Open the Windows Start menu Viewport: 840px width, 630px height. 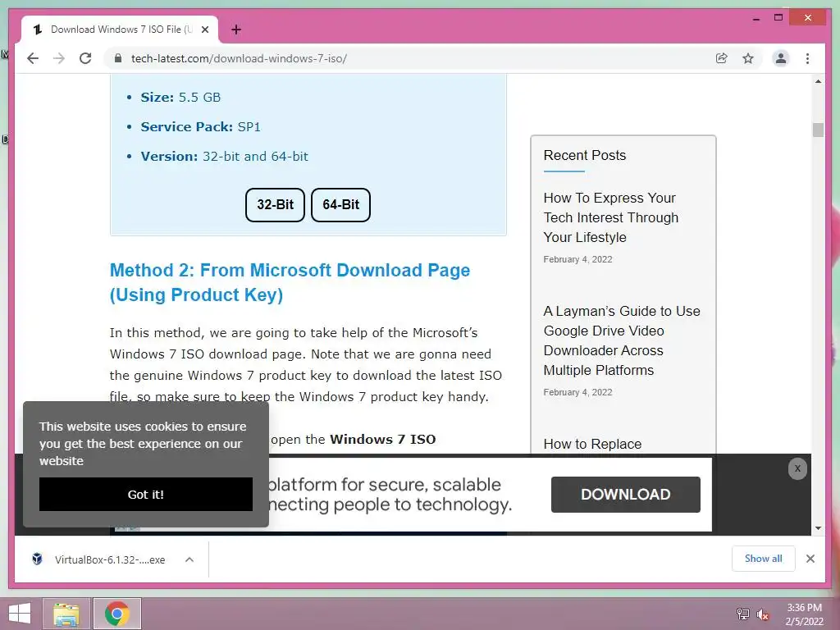coord(20,614)
